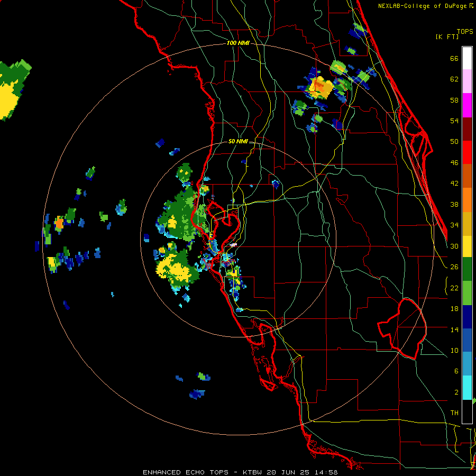Click the 6 value on the legend scale
The height and width of the screenshot is (476, 476).
pos(456,371)
